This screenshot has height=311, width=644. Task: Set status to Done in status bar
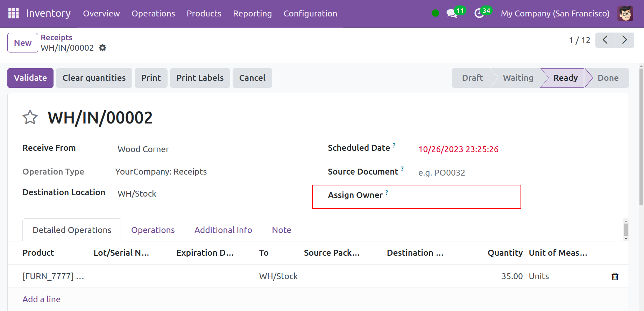coord(608,78)
